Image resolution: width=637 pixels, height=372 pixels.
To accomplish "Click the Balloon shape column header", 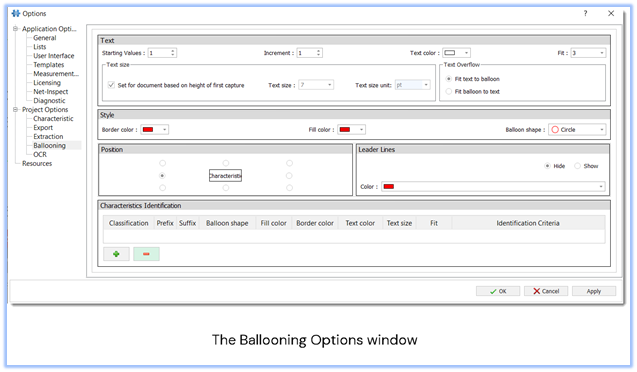I will (227, 223).
